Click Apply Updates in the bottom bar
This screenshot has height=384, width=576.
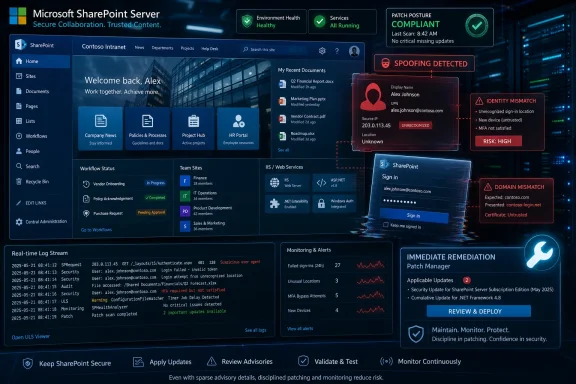tap(162, 362)
